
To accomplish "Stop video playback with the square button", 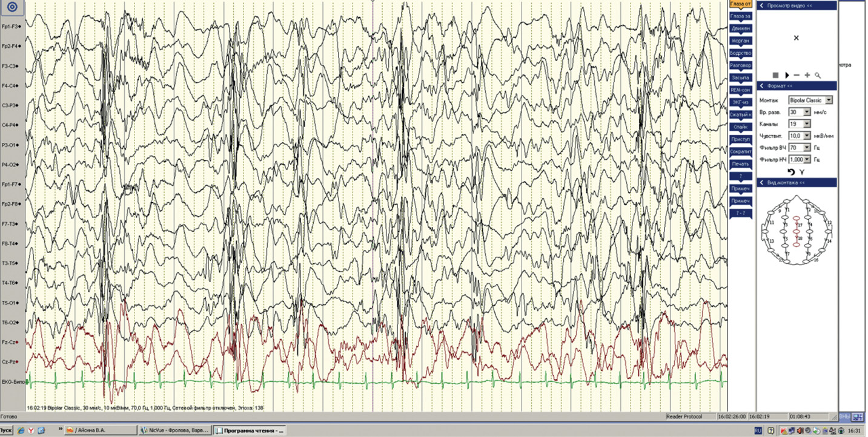I will (x=775, y=75).
